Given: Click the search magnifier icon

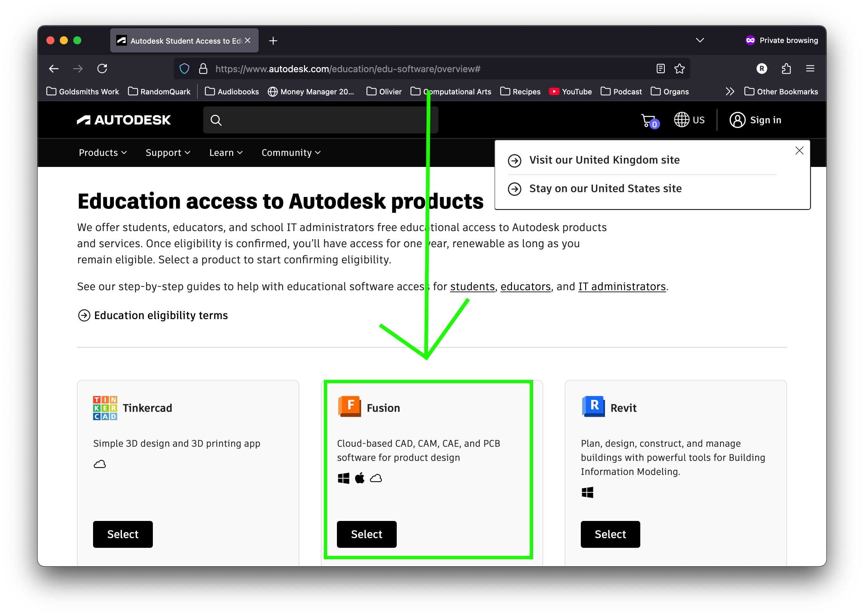Looking at the screenshot, I should (x=216, y=120).
